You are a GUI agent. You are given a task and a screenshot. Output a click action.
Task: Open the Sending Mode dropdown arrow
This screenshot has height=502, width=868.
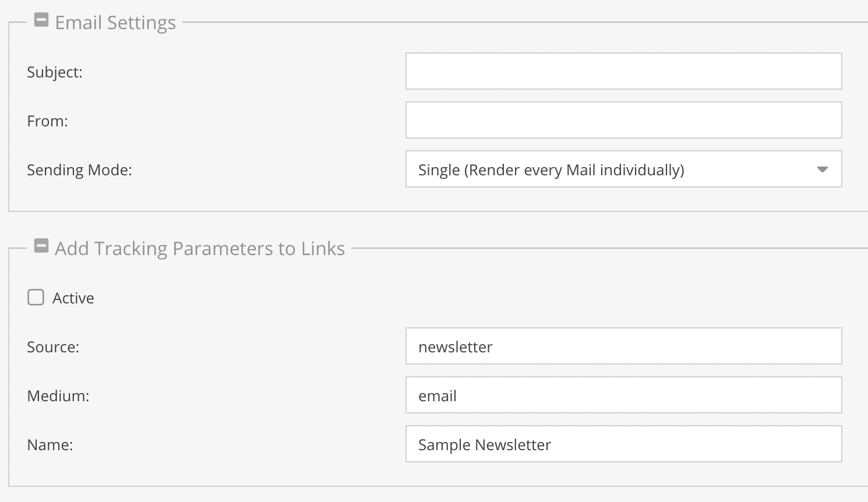pyautogui.click(x=822, y=169)
